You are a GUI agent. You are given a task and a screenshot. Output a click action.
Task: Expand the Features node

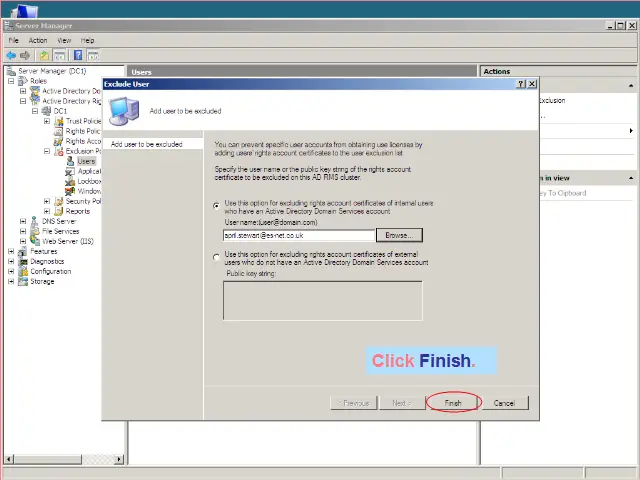[11, 251]
